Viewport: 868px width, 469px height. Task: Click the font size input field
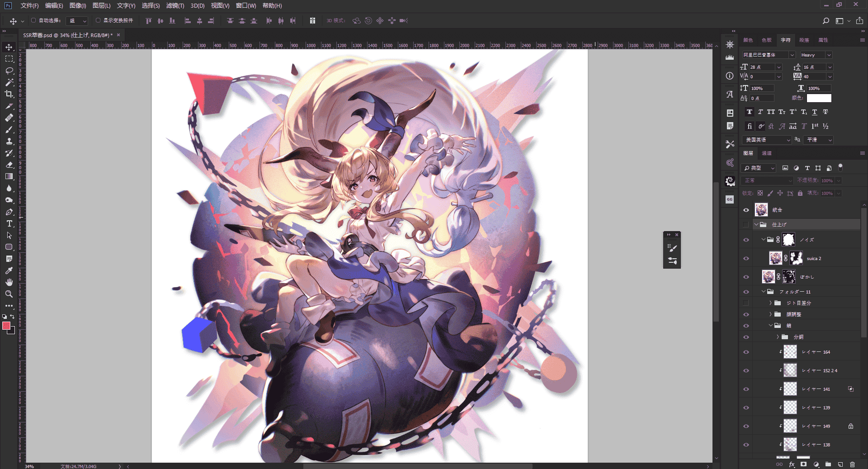click(762, 67)
